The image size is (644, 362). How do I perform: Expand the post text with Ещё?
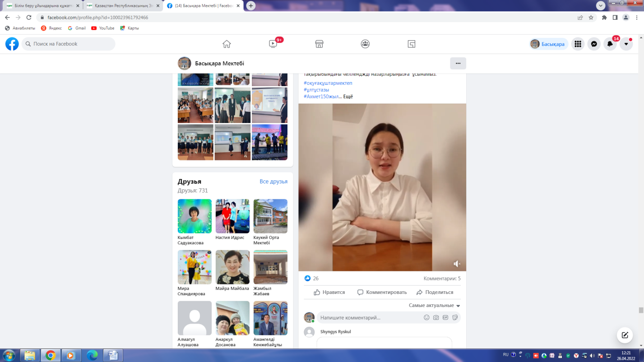tap(348, 96)
